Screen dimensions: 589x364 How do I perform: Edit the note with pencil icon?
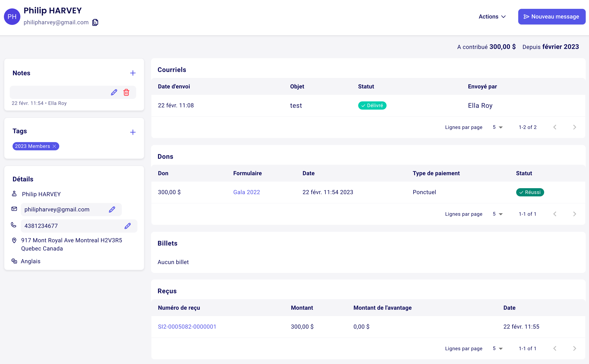click(114, 93)
